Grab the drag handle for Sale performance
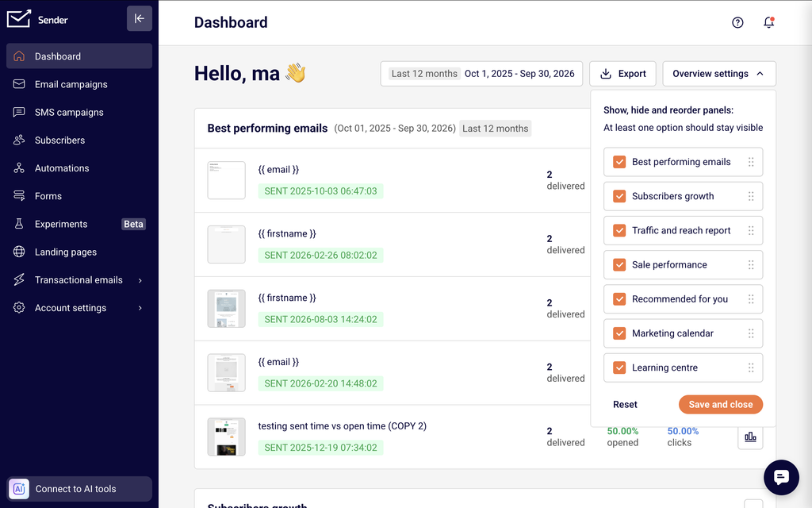This screenshot has width=812, height=508. pos(751,265)
